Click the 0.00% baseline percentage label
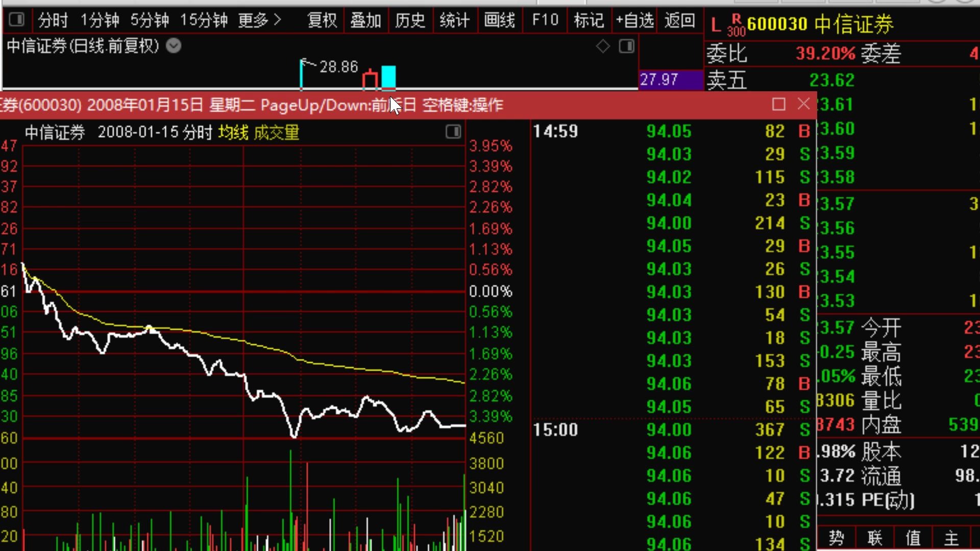Image resolution: width=980 pixels, height=551 pixels. (491, 292)
